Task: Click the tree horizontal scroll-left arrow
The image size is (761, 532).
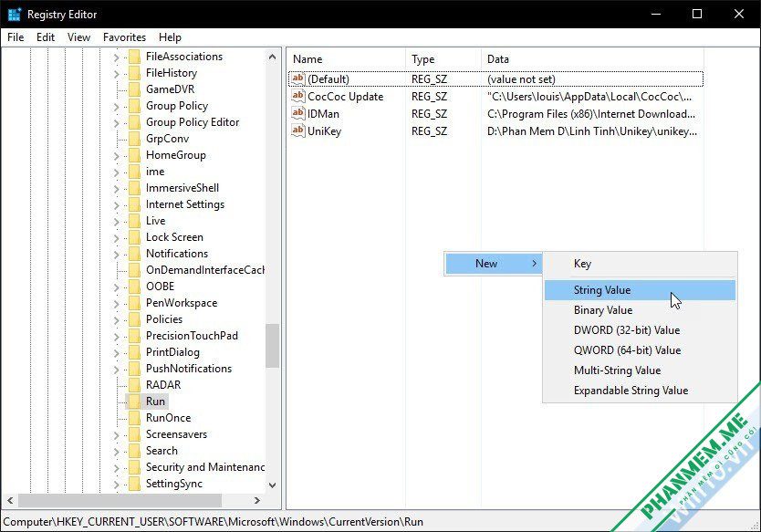Action: [10, 500]
